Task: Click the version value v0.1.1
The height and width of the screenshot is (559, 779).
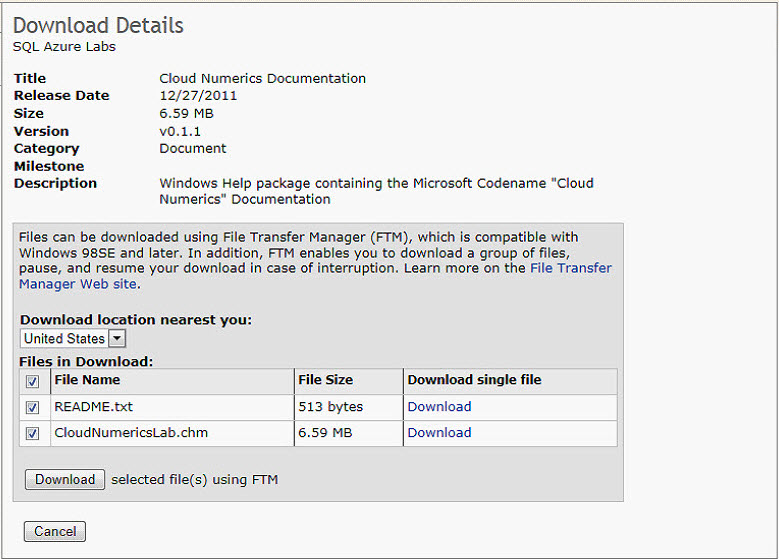Action: (180, 131)
